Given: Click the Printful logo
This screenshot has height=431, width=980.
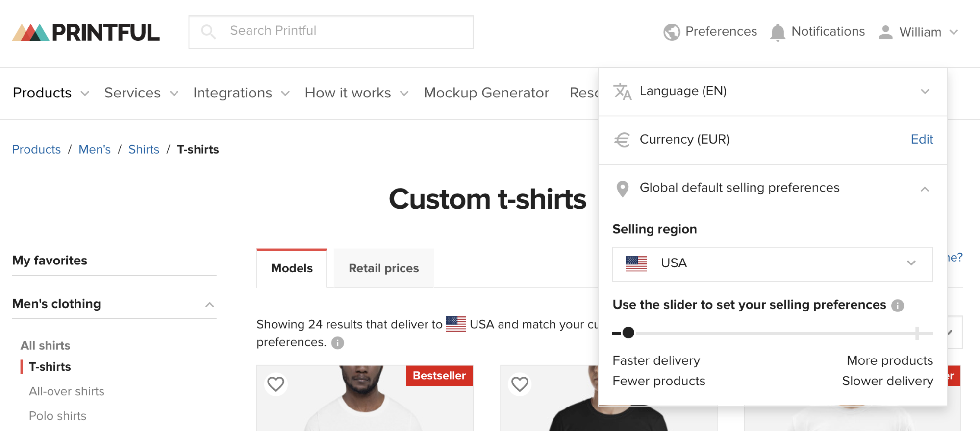Looking at the screenshot, I should pyautogui.click(x=86, y=32).
